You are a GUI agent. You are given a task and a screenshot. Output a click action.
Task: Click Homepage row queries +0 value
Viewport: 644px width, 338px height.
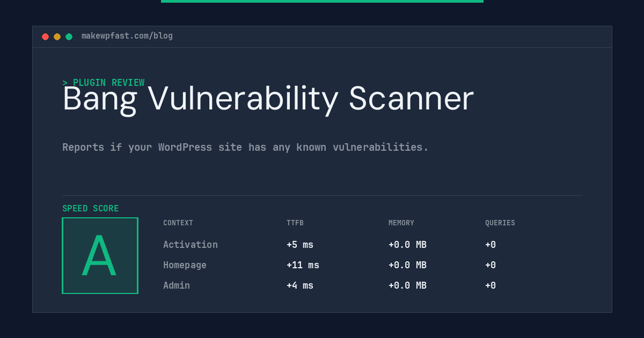pyautogui.click(x=491, y=265)
